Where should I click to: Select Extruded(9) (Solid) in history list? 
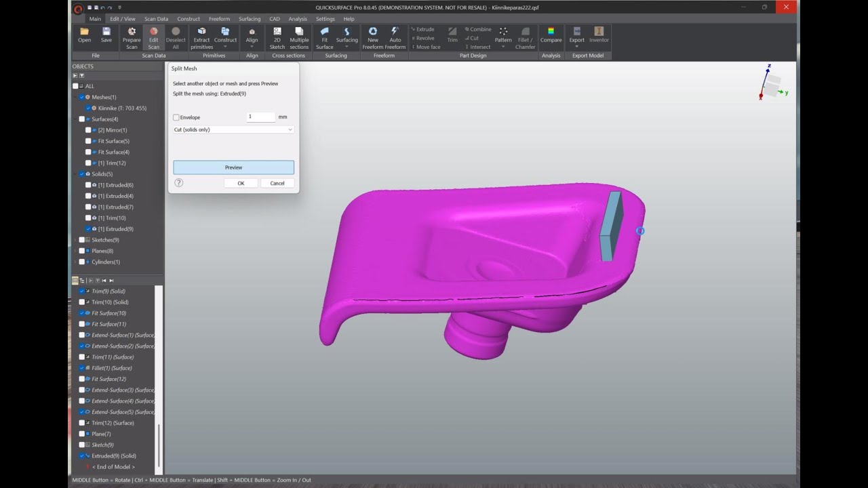[114, 456]
